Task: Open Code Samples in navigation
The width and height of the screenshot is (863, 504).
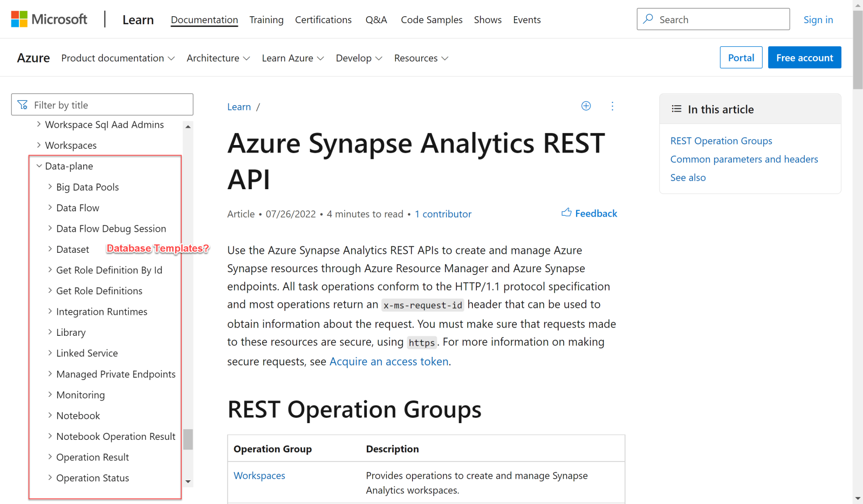Action: click(x=432, y=20)
